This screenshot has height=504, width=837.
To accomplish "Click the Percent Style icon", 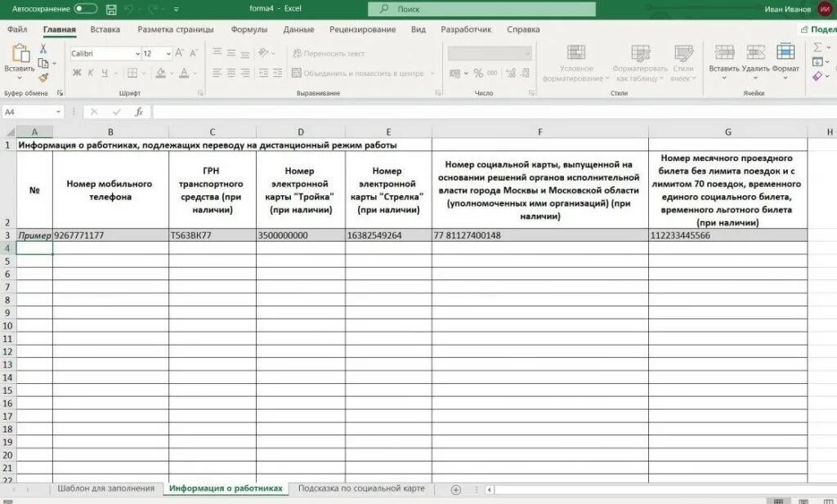I will click(x=478, y=73).
